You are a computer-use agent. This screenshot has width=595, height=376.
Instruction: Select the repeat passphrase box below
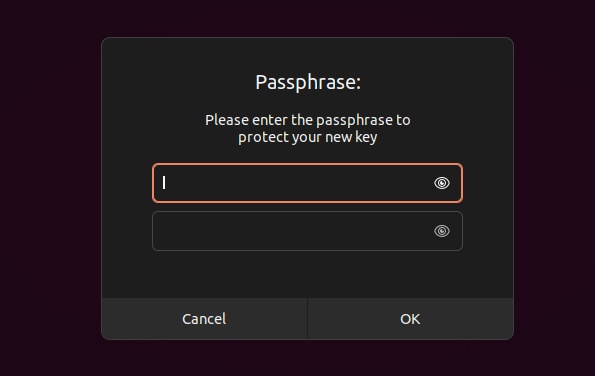coord(307,231)
